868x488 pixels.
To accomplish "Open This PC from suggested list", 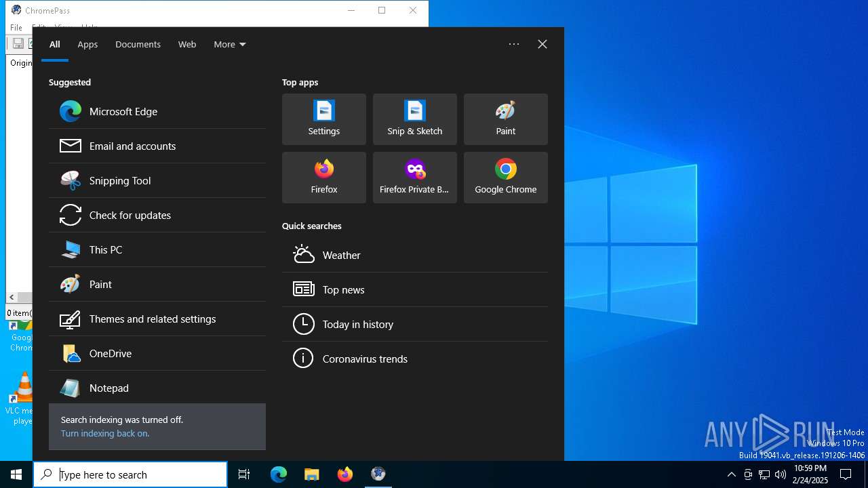I will [157, 249].
